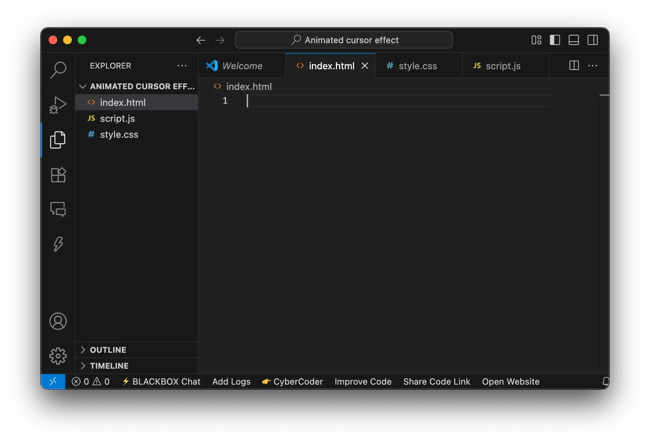
Task: Click the Split Editor Right icon
Action: pos(574,66)
